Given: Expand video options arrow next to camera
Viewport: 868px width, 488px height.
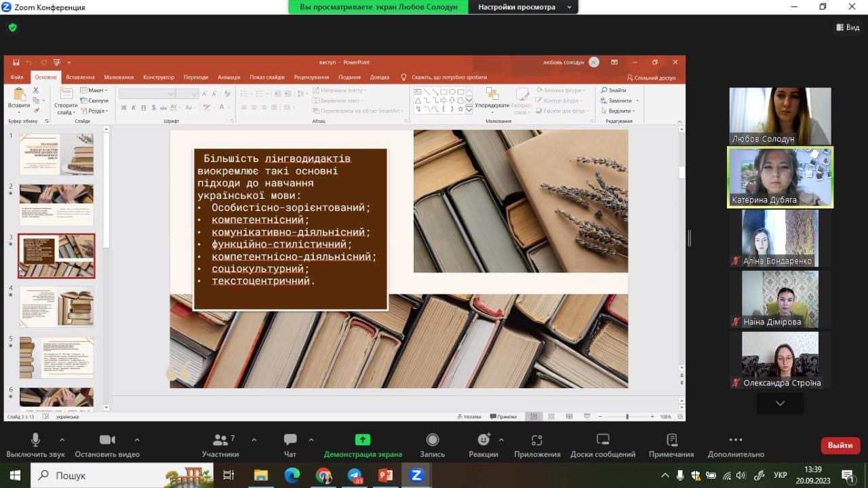Looking at the screenshot, I should click(137, 439).
